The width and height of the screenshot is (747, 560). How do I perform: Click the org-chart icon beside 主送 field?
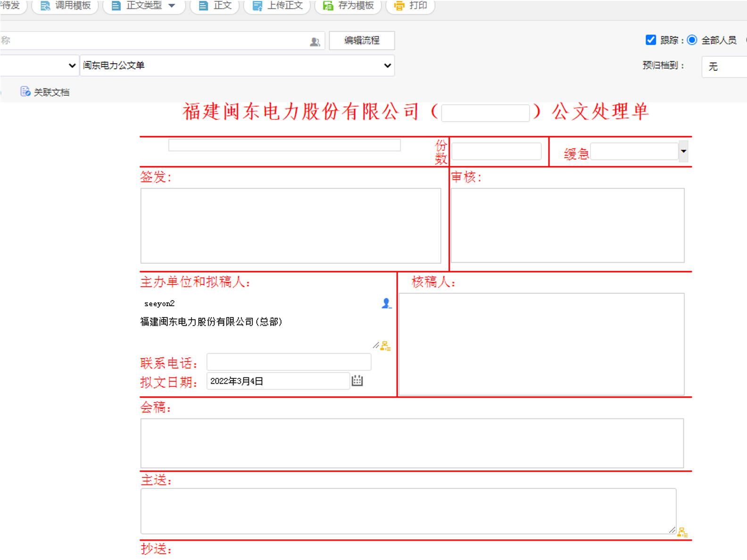(x=682, y=532)
